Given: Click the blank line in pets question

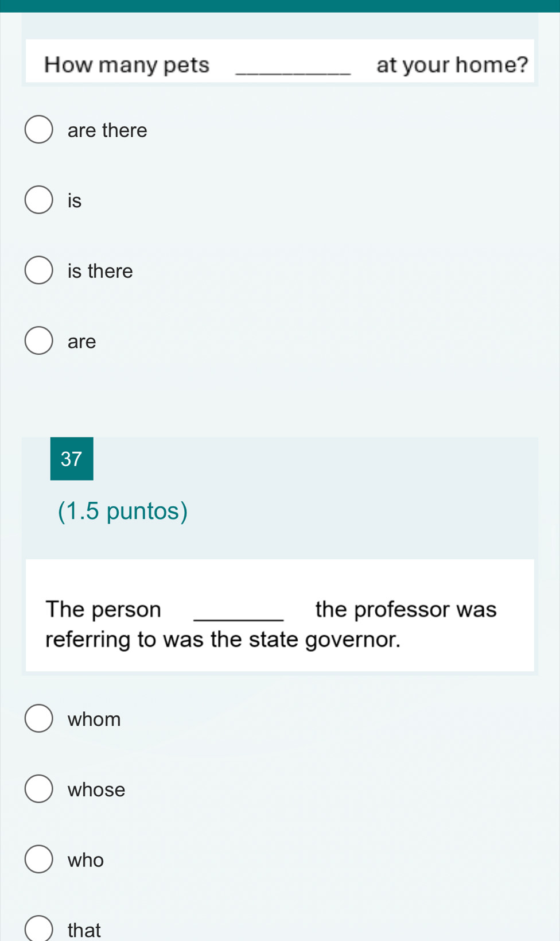Looking at the screenshot, I should [293, 69].
